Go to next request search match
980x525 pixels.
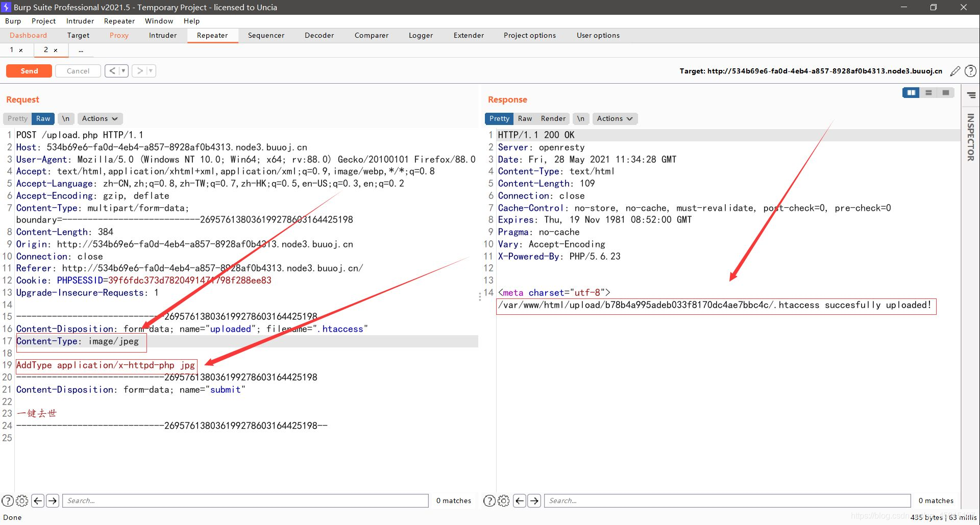pyautogui.click(x=53, y=501)
